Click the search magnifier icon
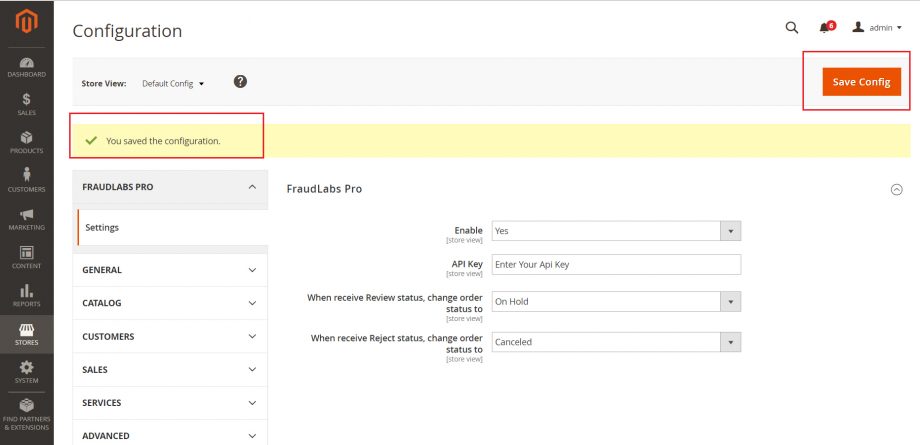This screenshot has height=445, width=920. click(x=792, y=28)
